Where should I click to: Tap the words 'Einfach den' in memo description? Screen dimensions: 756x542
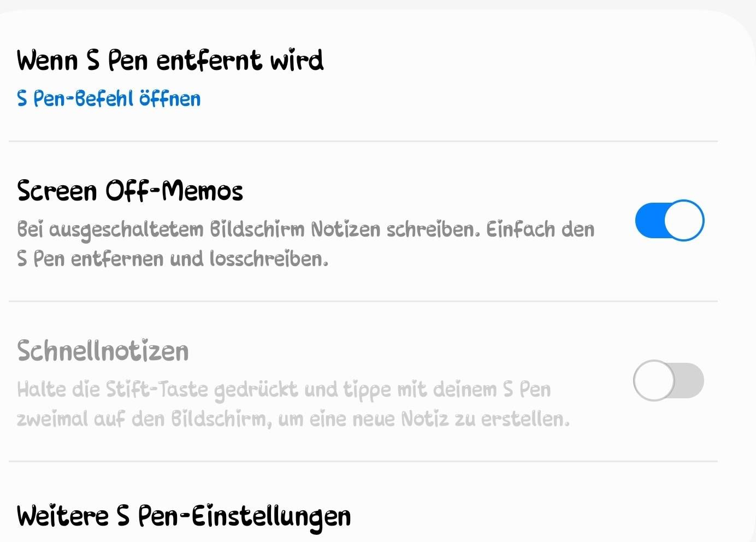[541, 229]
